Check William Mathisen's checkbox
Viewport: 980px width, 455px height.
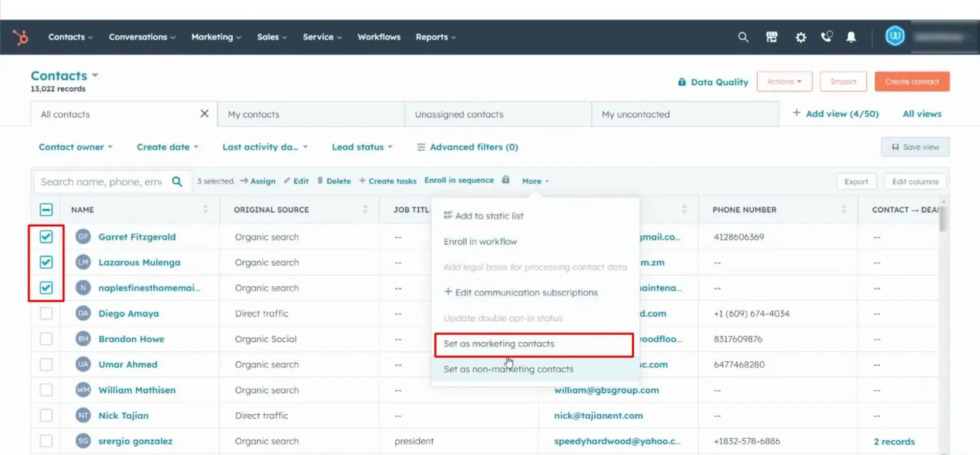point(46,390)
